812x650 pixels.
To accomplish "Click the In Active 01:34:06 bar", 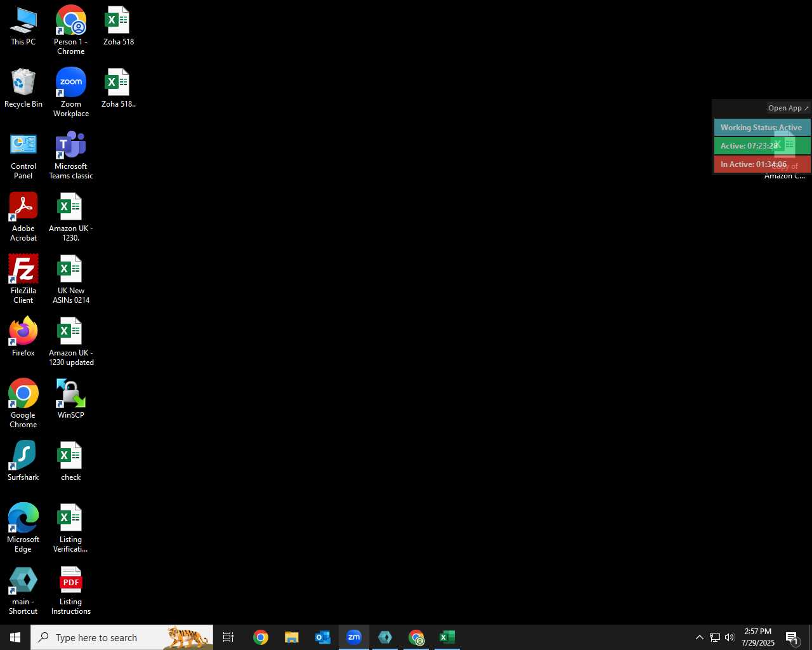I will pos(763,164).
